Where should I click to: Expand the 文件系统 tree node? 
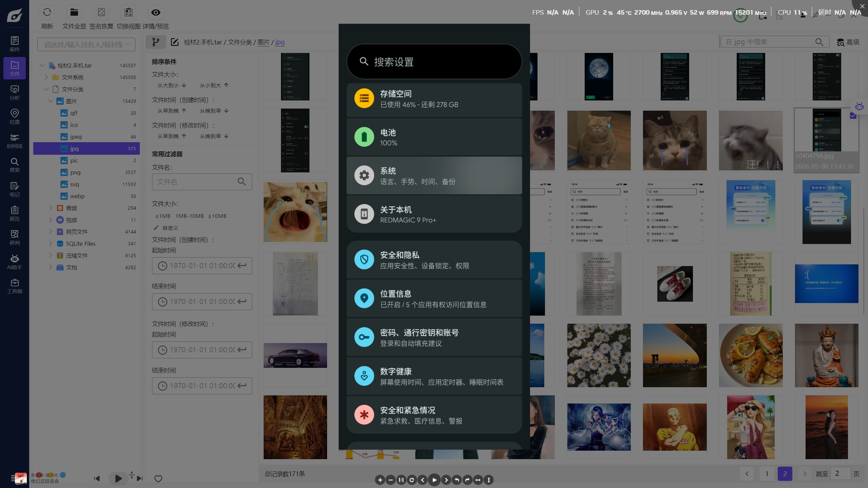46,77
